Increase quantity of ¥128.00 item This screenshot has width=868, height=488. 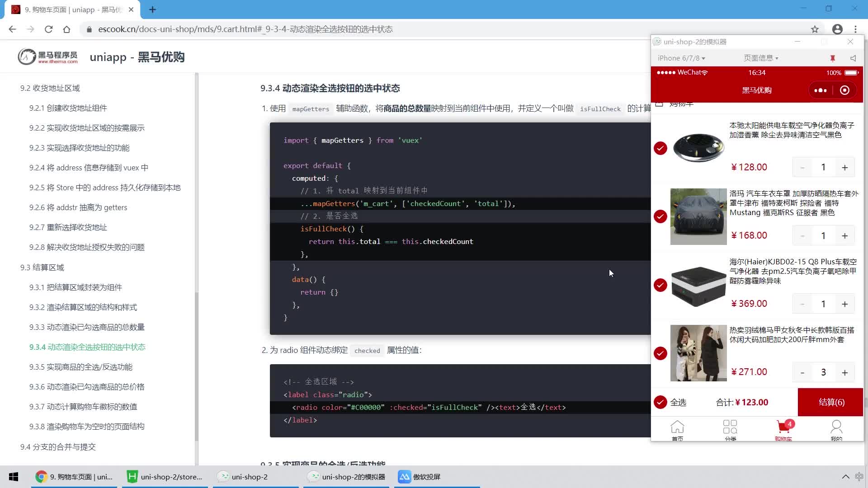844,168
